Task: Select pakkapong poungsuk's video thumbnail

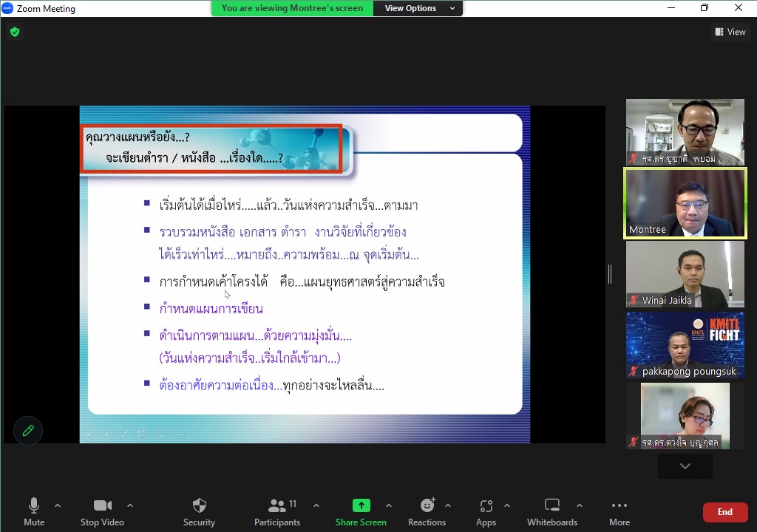Action: click(x=685, y=345)
